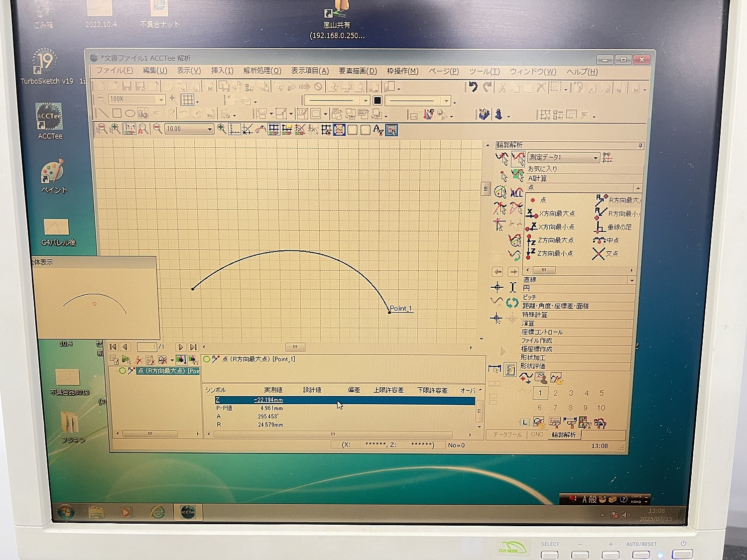Click the auto-fit magnifier 'A' icon

click(143, 129)
